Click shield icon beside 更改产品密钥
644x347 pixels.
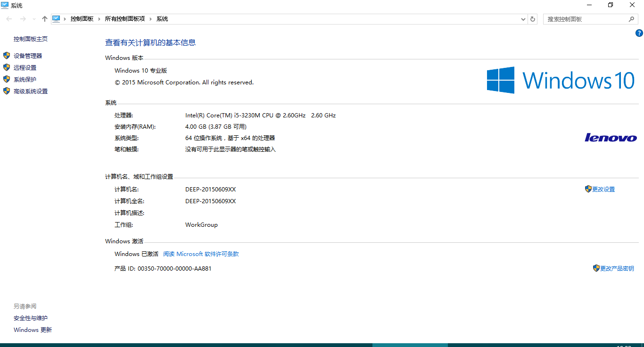click(x=596, y=268)
